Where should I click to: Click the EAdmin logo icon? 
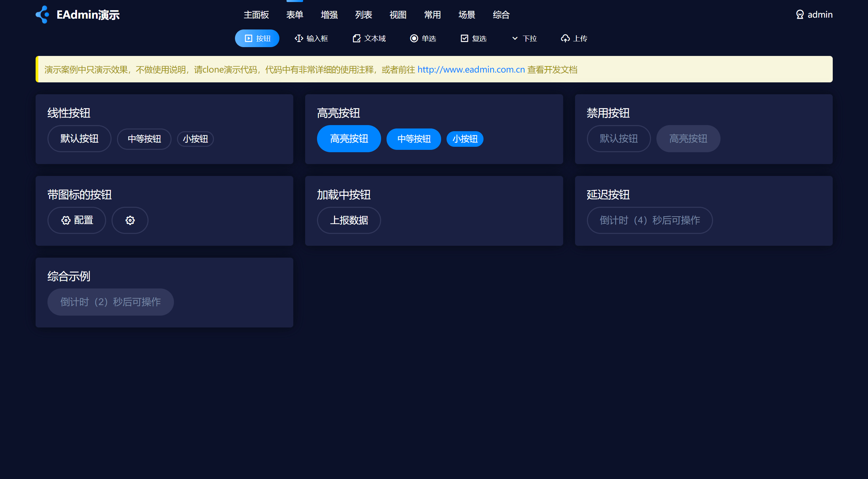coord(42,15)
